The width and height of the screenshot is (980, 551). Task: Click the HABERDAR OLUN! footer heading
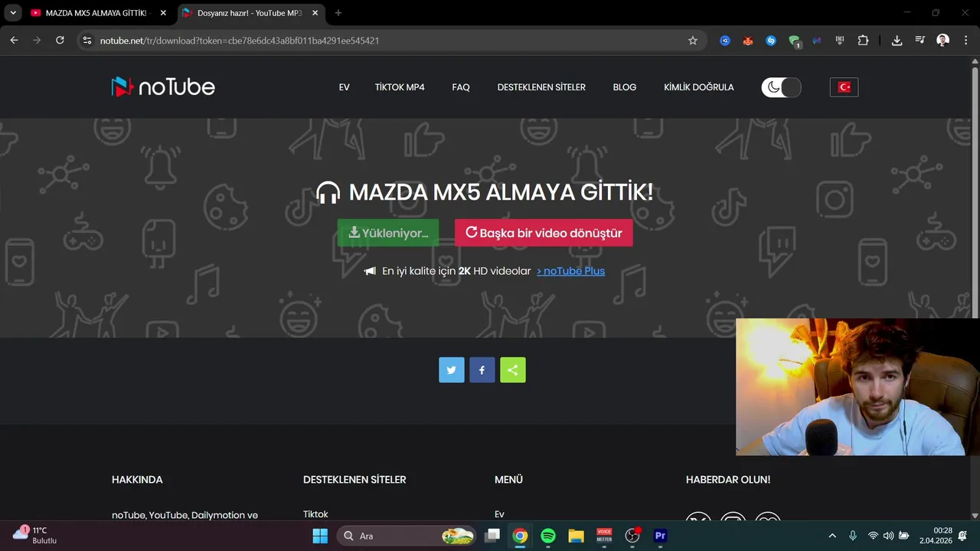pyautogui.click(x=728, y=480)
